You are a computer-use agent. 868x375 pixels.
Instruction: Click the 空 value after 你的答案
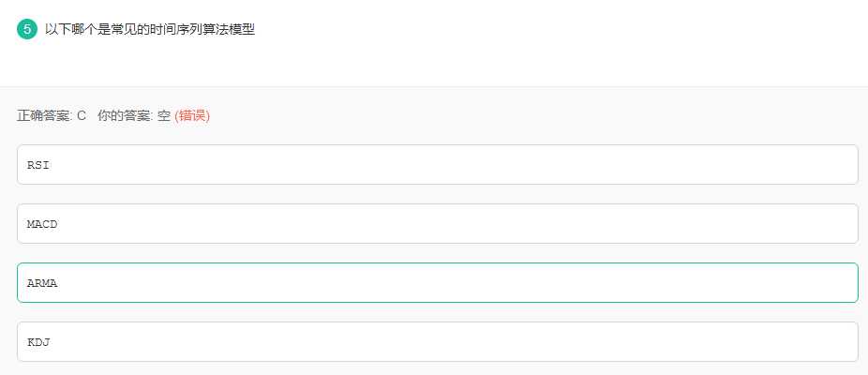click(x=164, y=115)
